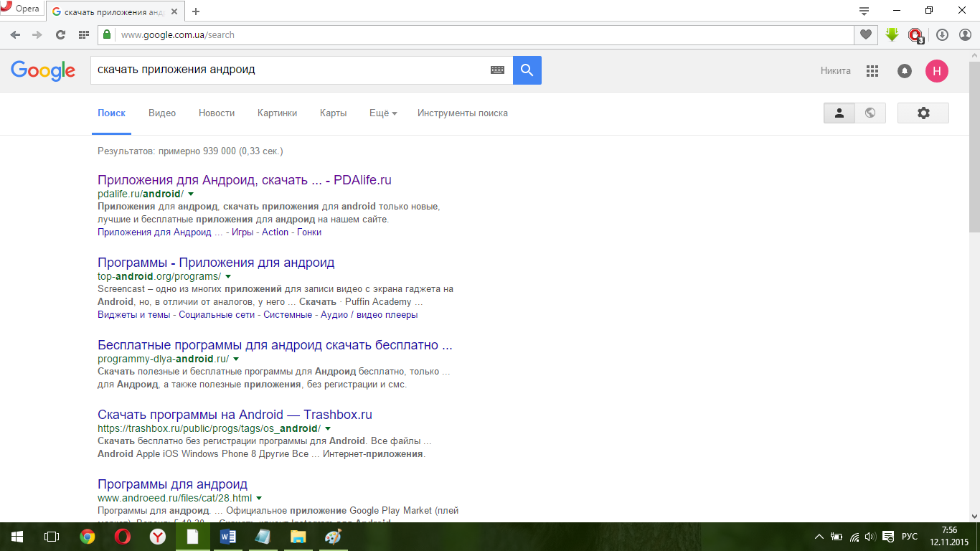
Task: Open Opera Speed Dial grid icon
Action: tap(84, 34)
